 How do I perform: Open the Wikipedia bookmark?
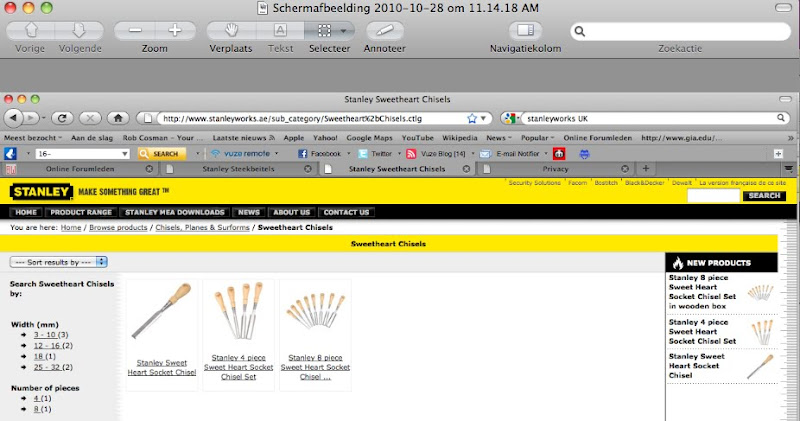tap(460, 138)
